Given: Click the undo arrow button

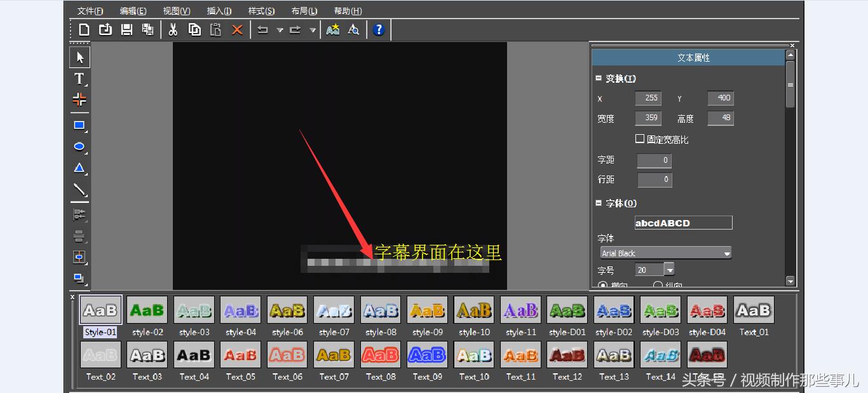Looking at the screenshot, I should tap(262, 29).
